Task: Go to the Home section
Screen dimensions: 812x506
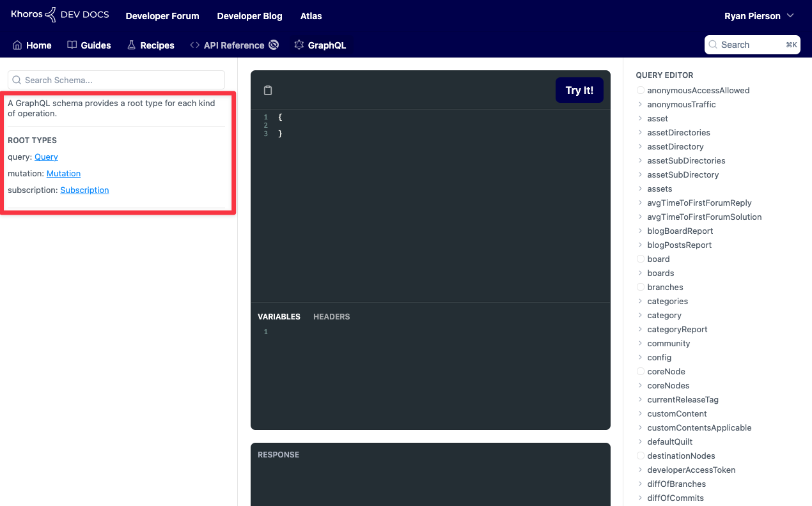Action: (x=32, y=45)
